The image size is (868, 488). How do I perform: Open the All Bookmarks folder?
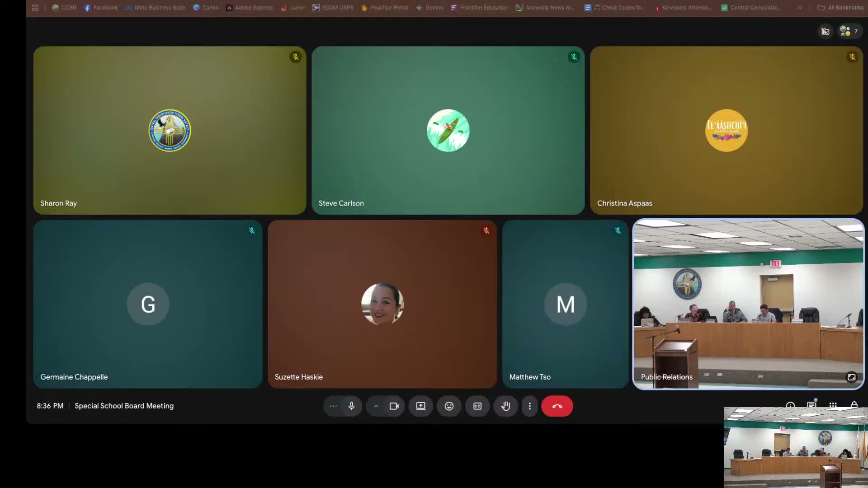[x=840, y=8]
